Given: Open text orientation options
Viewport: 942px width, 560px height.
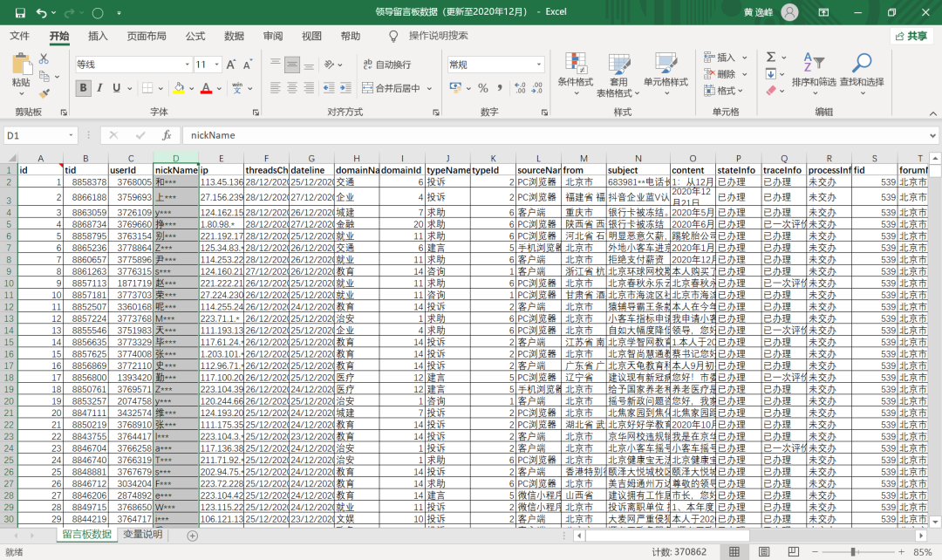Looking at the screenshot, I should (333, 65).
